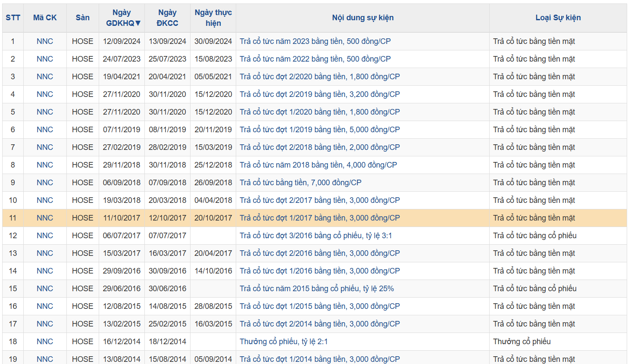Open the 2015 stock dividend tỷ lệ 25% link
This screenshot has width=628, height=364.
pyautogui.click(x=316, y=289)
